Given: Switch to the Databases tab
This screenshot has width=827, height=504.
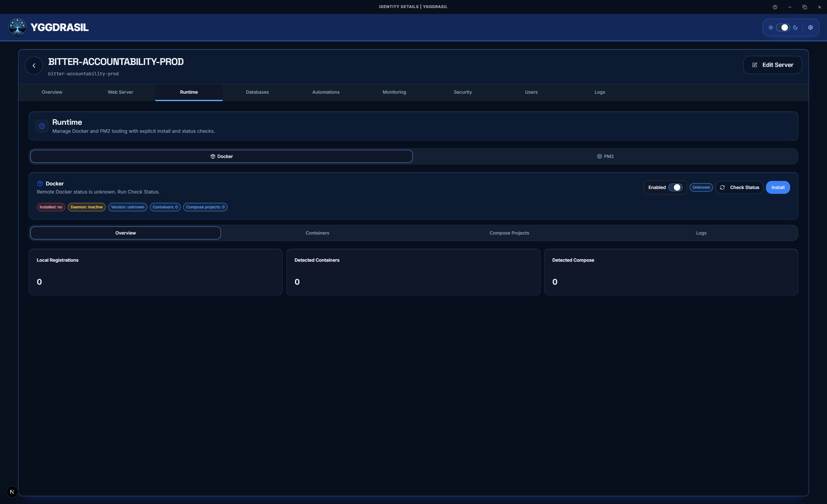Looking at the screenshot, I should point(257,92).
